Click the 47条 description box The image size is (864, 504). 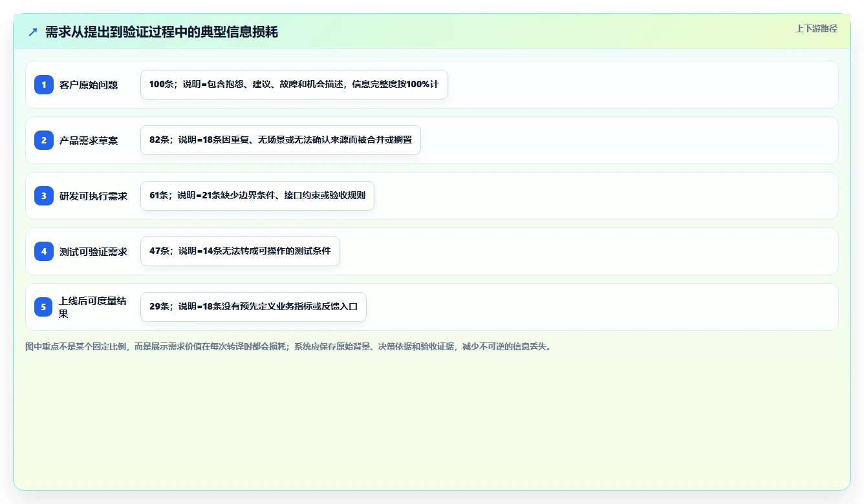(240, 251)
